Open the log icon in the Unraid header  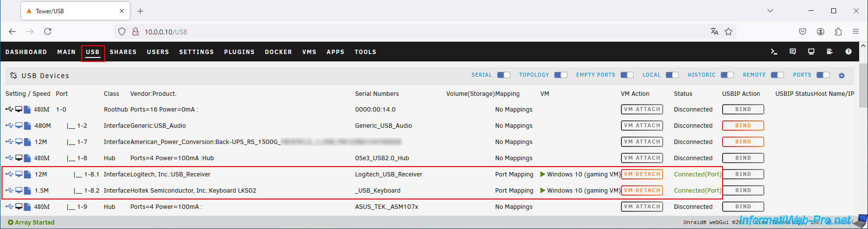coord(830,52)
